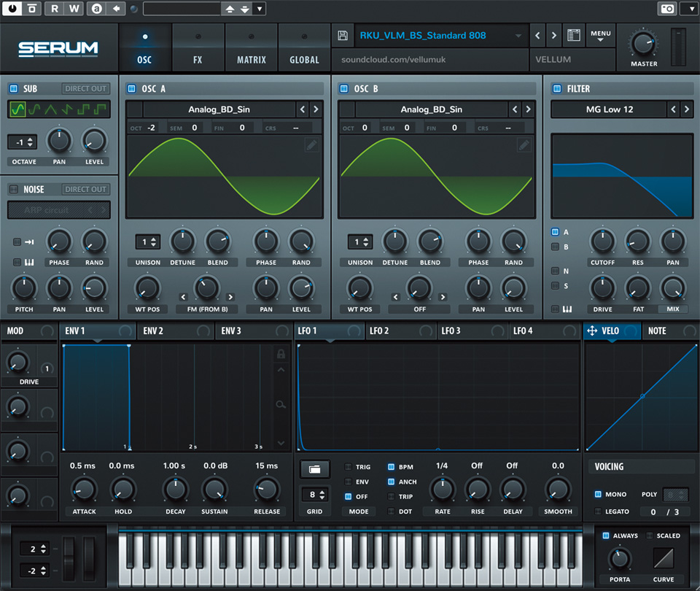Select the NOTE tab
The image size is (700, 591).
point(669,331)
